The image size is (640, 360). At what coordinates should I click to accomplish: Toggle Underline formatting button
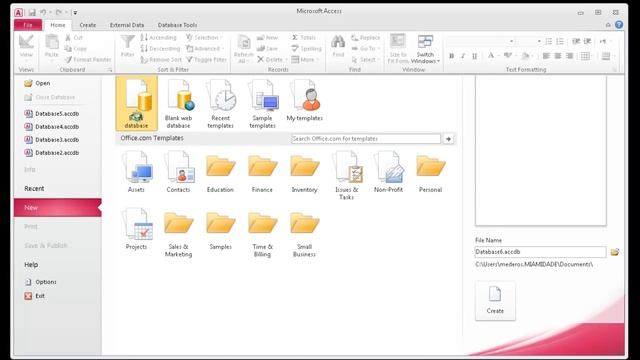tap(474, 56)
